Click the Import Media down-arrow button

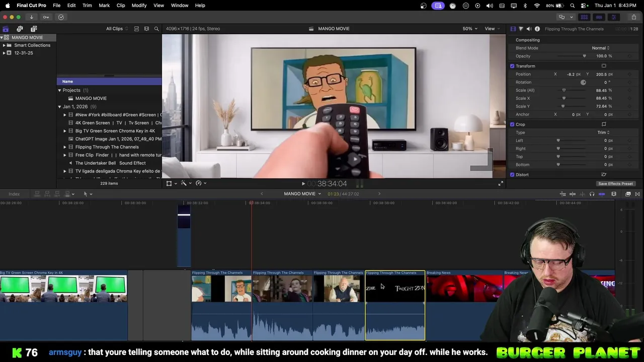(x=31, y=17)
